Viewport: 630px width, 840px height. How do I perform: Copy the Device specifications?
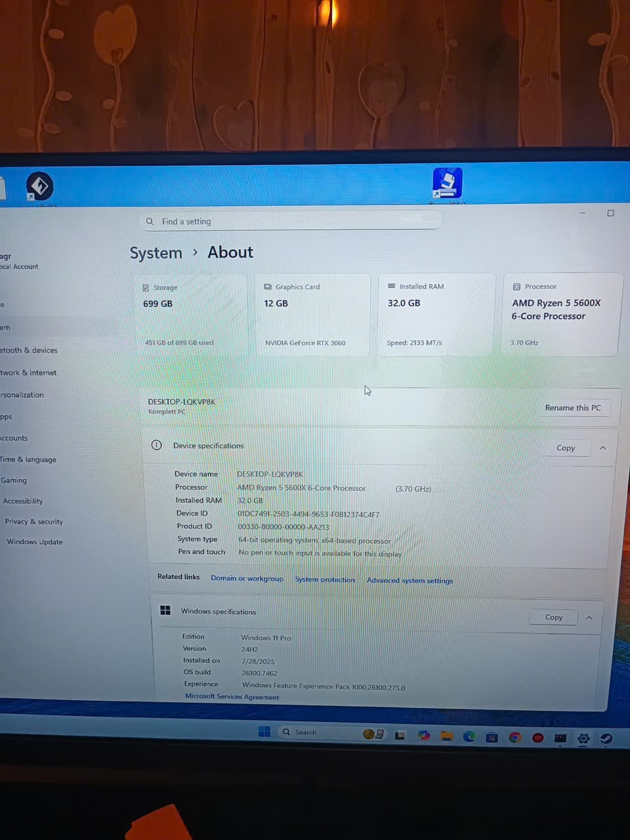click(566, 448)
